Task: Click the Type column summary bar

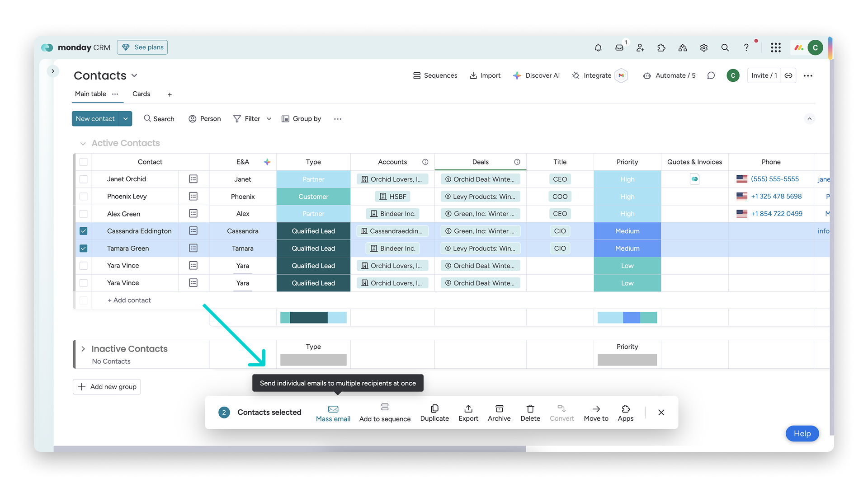Action: click(x=313, y=318)
